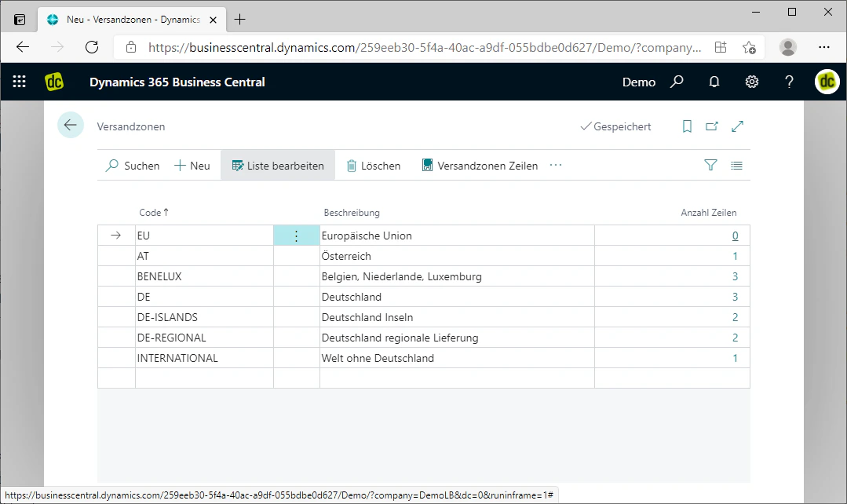Open the notifications bell
This screenshot has height=504, width=847.
click(714, 82)
